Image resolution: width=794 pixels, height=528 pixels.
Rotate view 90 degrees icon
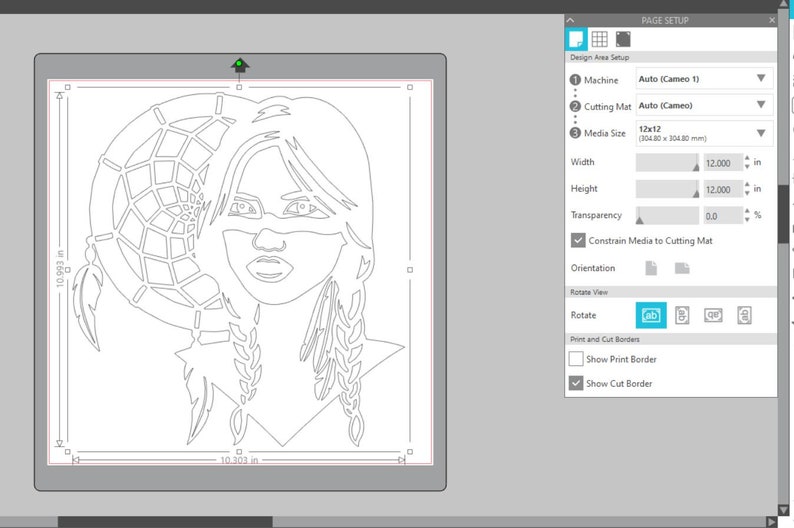[682, 315]
